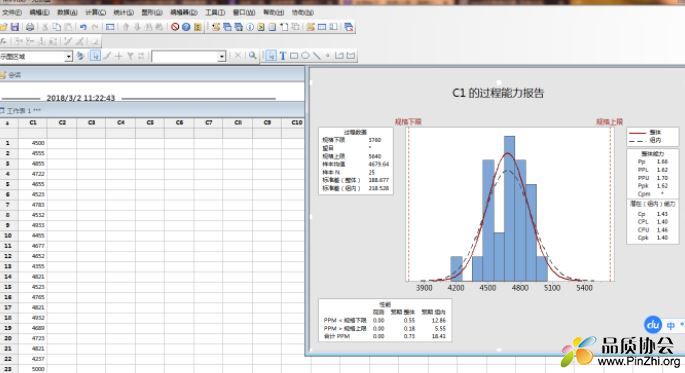Click the Close All Graphs icon
The image size is (685, 373).
(348, 27)
